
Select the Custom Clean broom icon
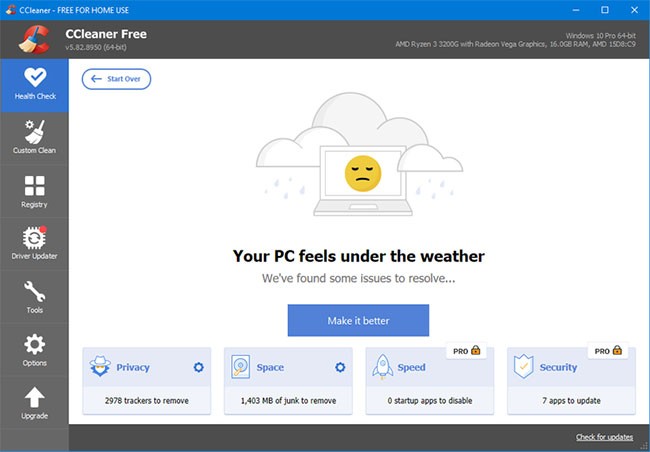[34, 137]
